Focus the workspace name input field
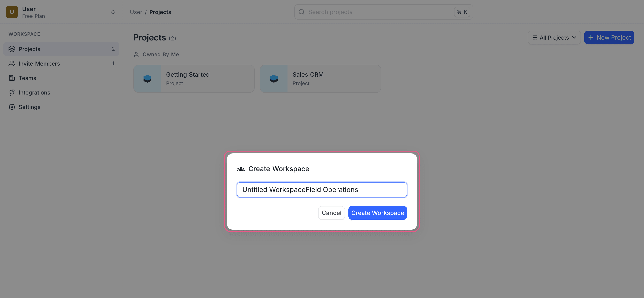This screenshot has width=644, height=298. [322, 190]
